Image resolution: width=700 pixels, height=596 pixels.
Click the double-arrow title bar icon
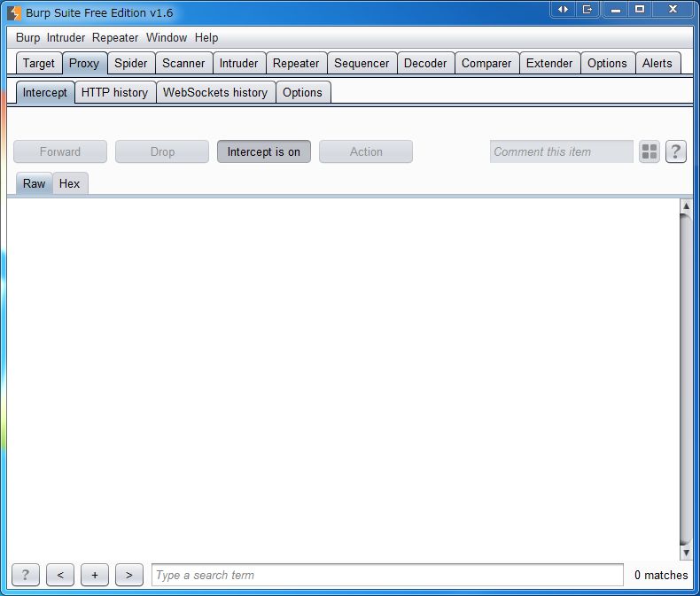[563, 9]
